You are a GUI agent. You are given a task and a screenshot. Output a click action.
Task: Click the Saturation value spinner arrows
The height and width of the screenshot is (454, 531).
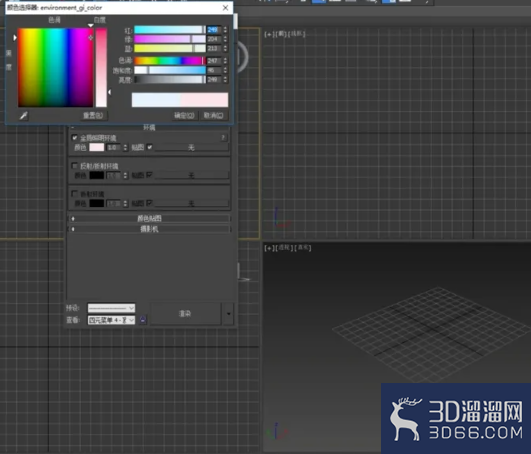[x=225, y=70]
